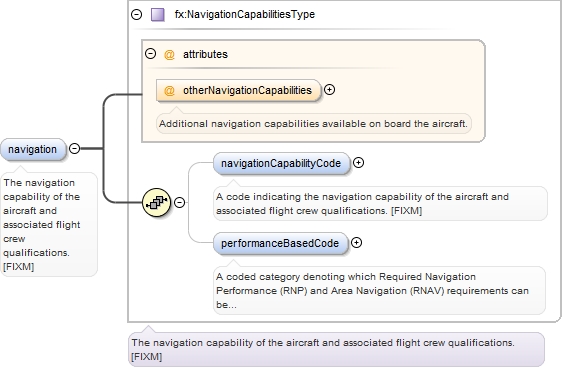Click the performanceBasedCode RNP description text
This screenshot has width=563, height=370.
click(x=379, y=291)
